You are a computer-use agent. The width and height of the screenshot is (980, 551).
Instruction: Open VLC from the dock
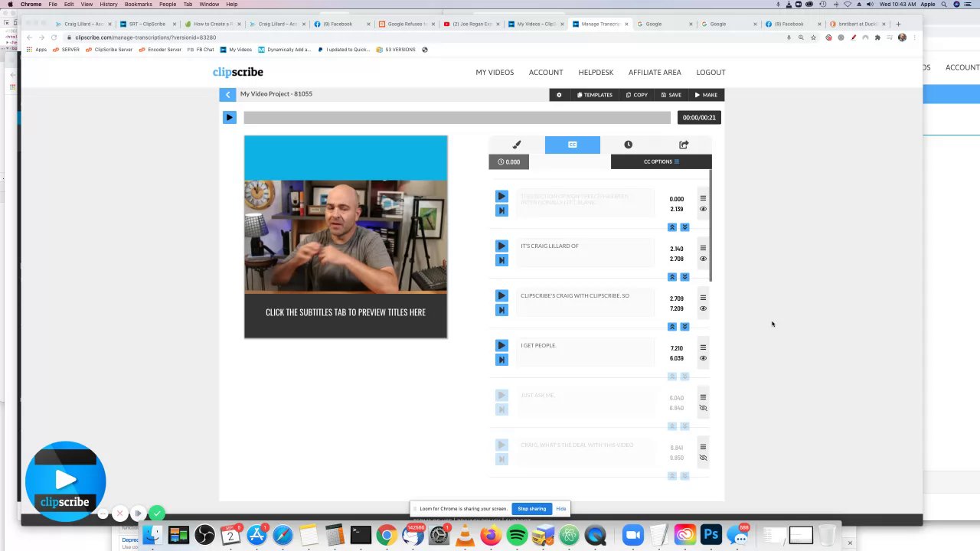pos(465,535)
